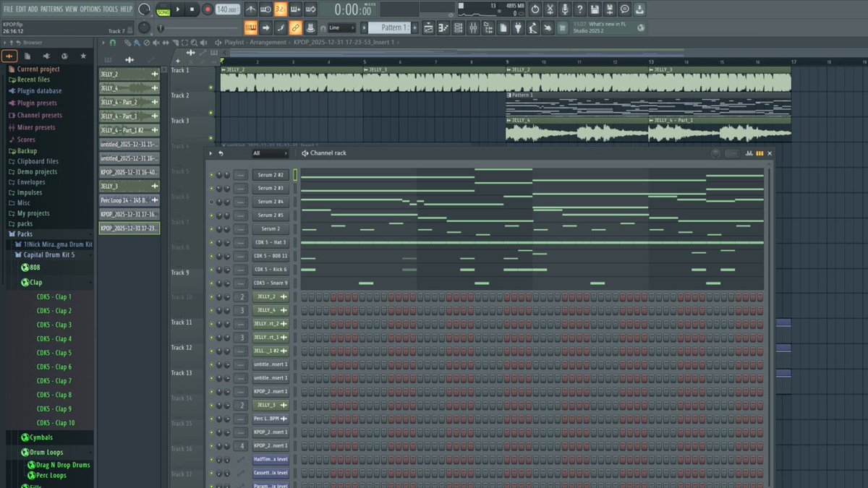Open the piano roll icon
The image size is (868, 488).
point(443,28)
